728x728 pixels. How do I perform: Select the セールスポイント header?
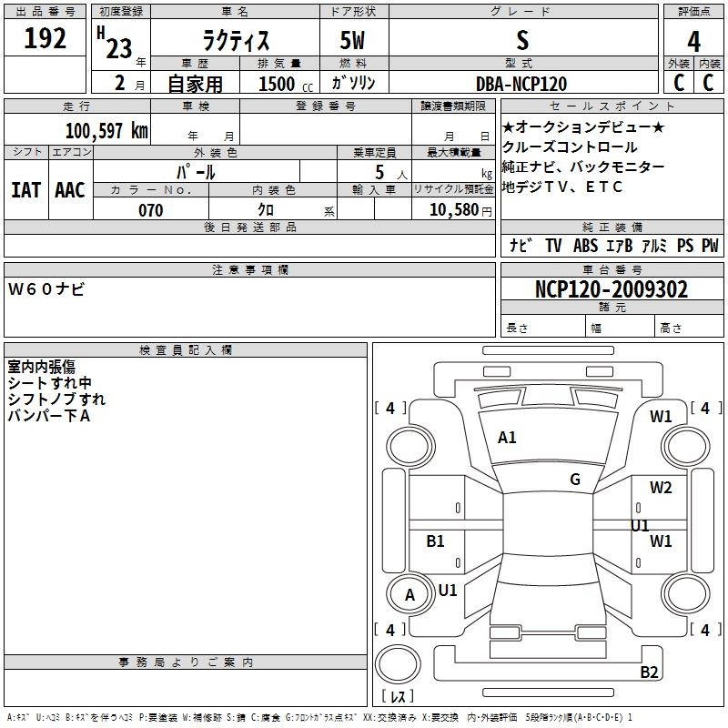612,106
